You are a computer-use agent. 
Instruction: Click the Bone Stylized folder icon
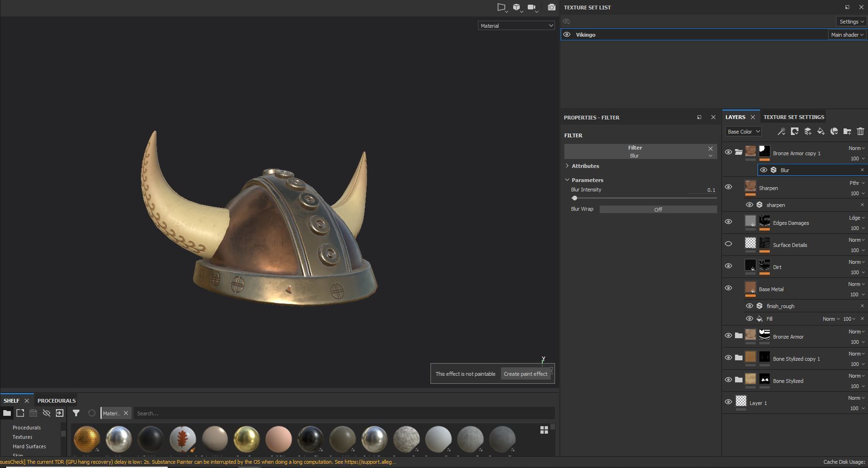(x=739, y=380)
